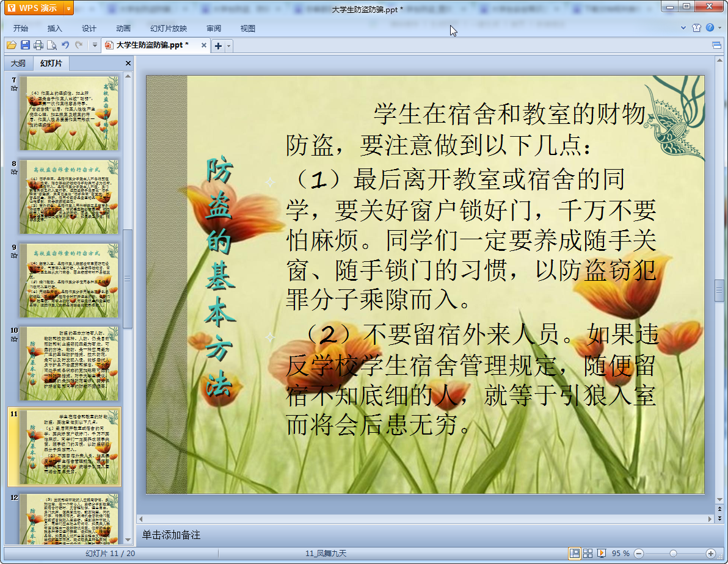
Task: Zoom out with the minus button
Action: point(639,554)
